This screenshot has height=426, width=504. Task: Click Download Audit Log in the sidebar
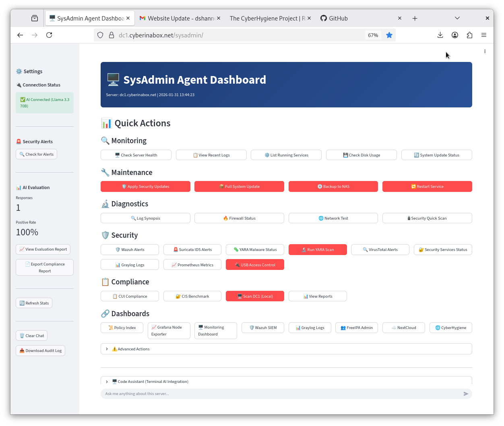click(40, 350)
